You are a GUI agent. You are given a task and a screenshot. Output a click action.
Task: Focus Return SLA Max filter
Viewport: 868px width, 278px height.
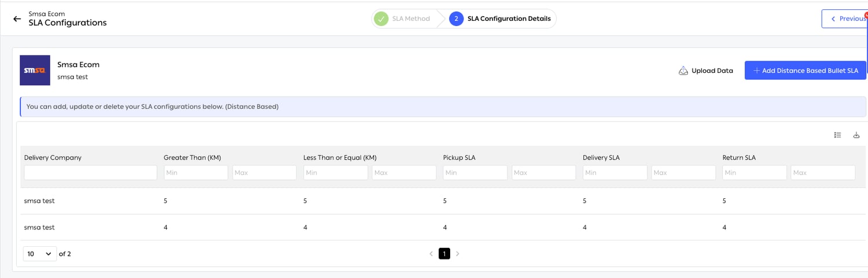point(823,172)
